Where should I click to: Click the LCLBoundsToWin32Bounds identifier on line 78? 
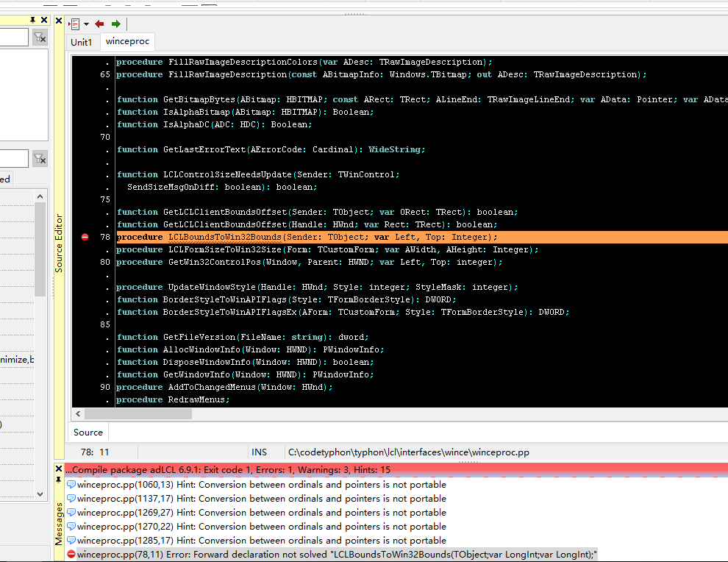click(225, 238)
